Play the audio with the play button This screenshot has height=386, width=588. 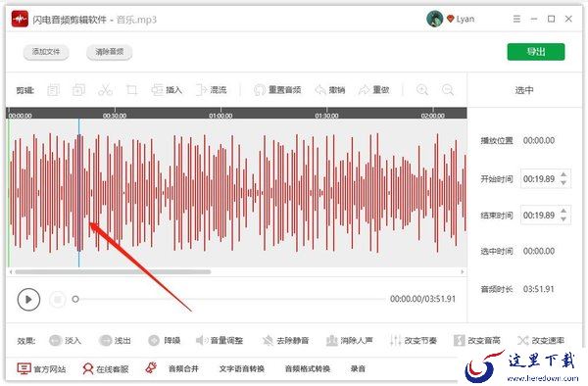pyautogui.click(x=28, y=300)
